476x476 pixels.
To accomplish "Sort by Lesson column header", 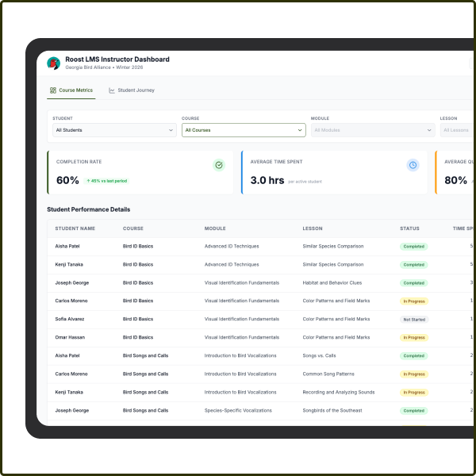I will click(x=313, y=228).
